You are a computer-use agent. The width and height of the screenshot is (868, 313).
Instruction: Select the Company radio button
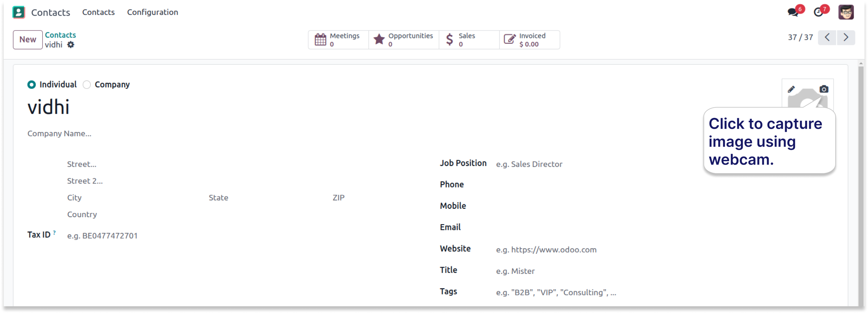[x=87, y=85]
